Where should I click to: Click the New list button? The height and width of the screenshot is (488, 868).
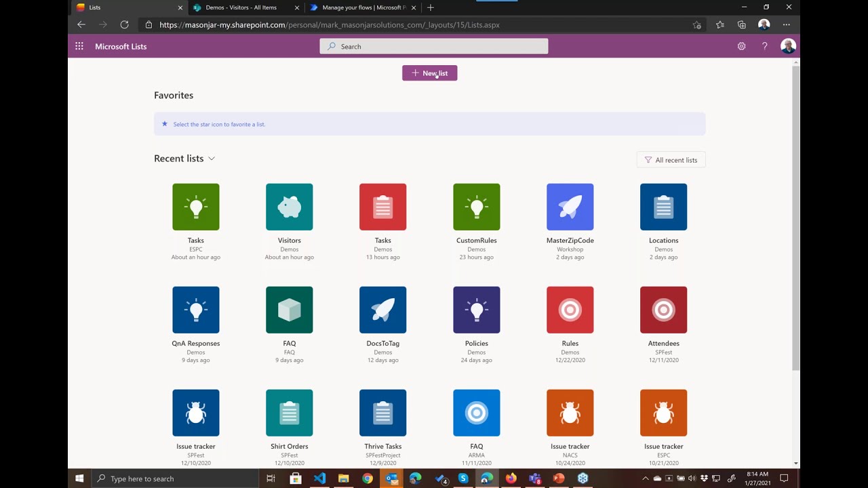430,73
